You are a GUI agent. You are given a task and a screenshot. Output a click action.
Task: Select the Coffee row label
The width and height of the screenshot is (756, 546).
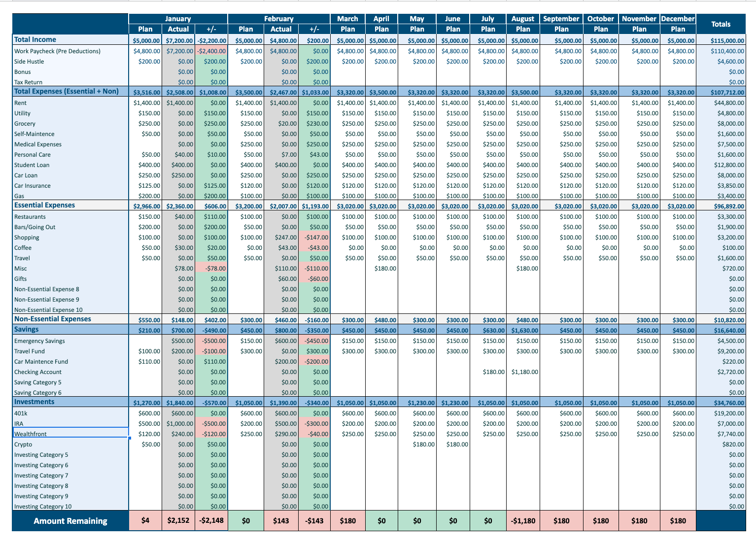click(23, 248)
